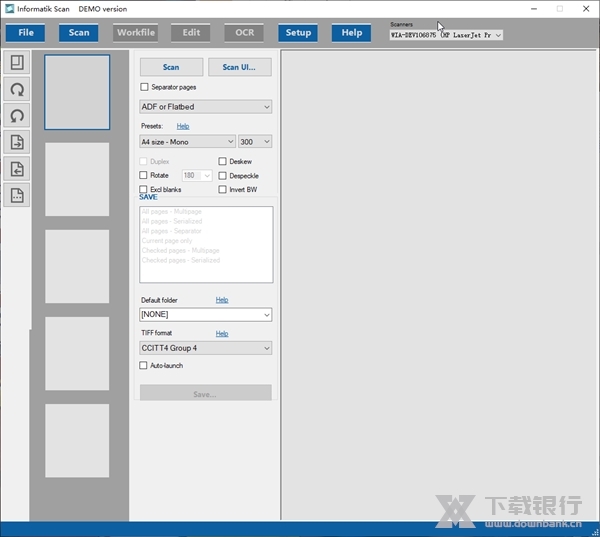Screen dimensions: 600x537
Task: Open the ADF or Flatbed source dropdown
Action: click(205, 107)
